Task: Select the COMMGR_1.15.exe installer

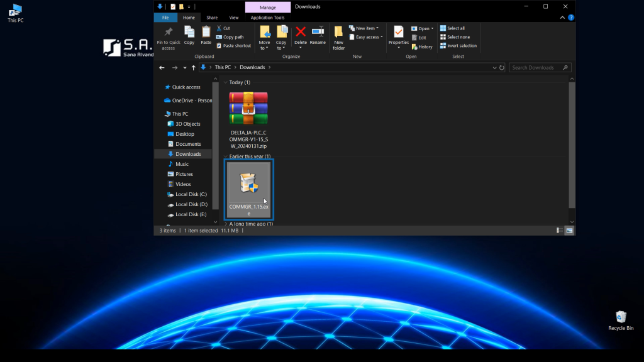Action: click(x=248, y=190)
